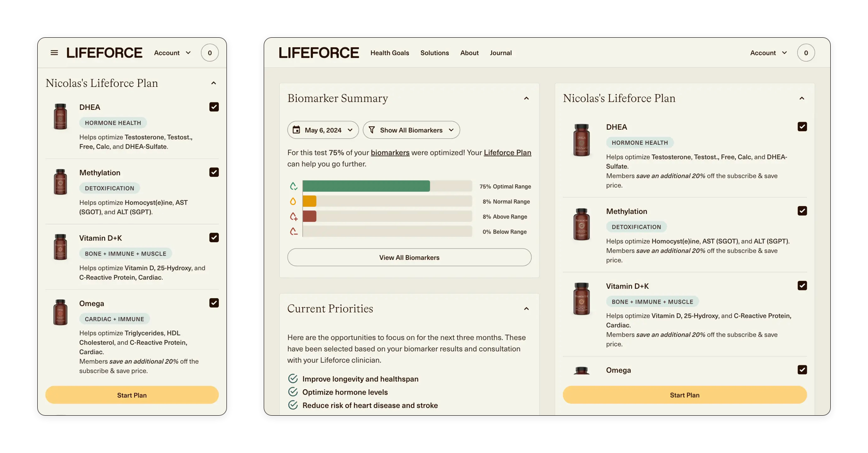This screenshot has height=453, width=868.
Task: Click the green Optimal Range droplet icon
Action: (x=293, y=186)
